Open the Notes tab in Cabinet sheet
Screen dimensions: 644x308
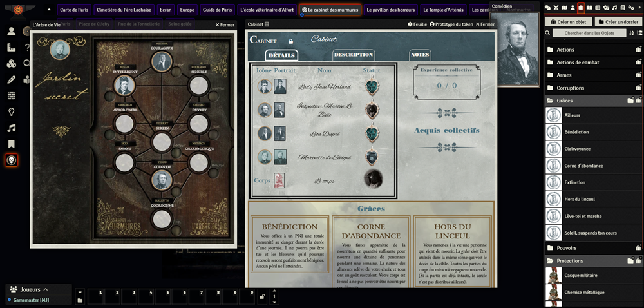[420, 55]
